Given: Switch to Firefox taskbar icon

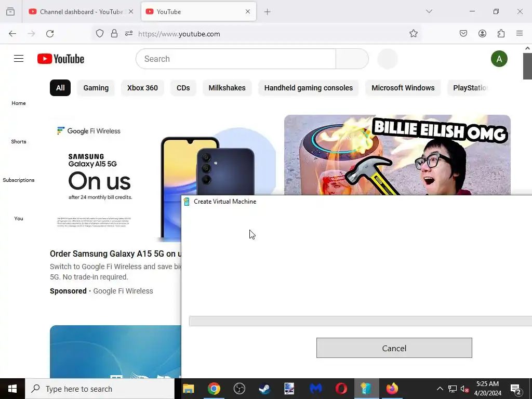Looking at the screenshot, I should coord(392,389).
